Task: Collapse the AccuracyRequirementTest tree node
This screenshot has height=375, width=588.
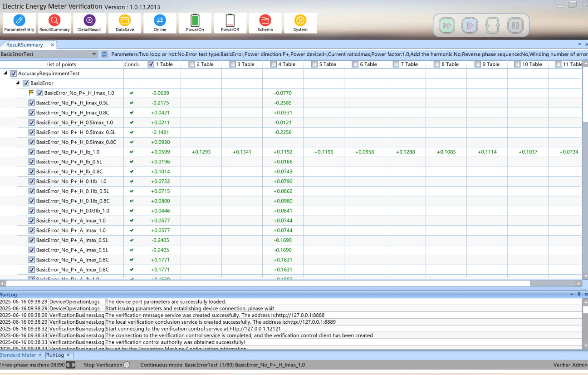Action: coord(5,74)
